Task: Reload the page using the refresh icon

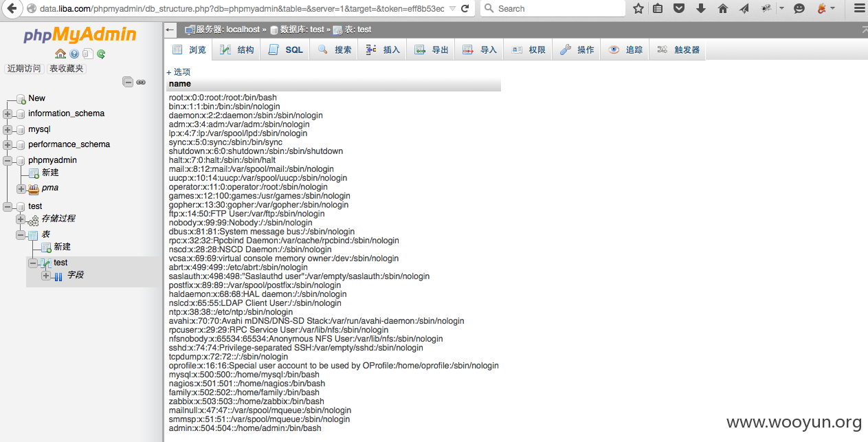Action: coord(465,9)
